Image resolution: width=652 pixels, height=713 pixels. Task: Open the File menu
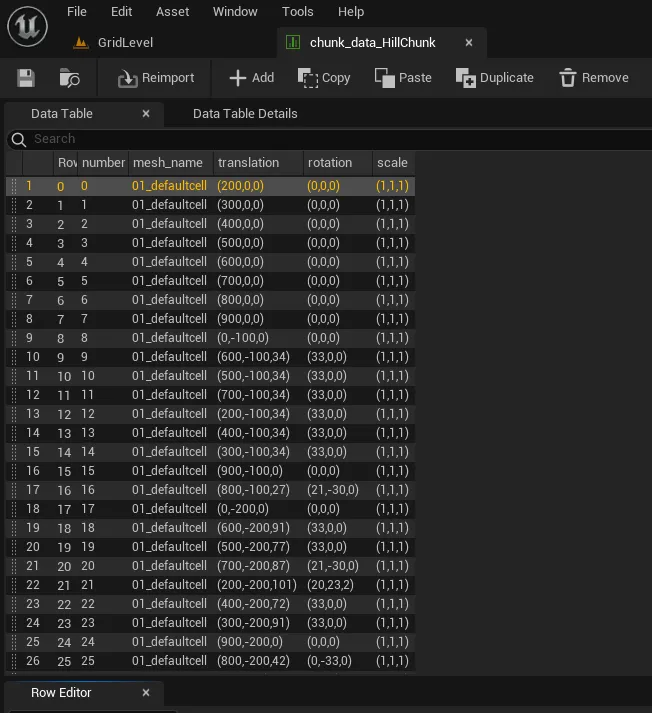click(x=76, y=11)
